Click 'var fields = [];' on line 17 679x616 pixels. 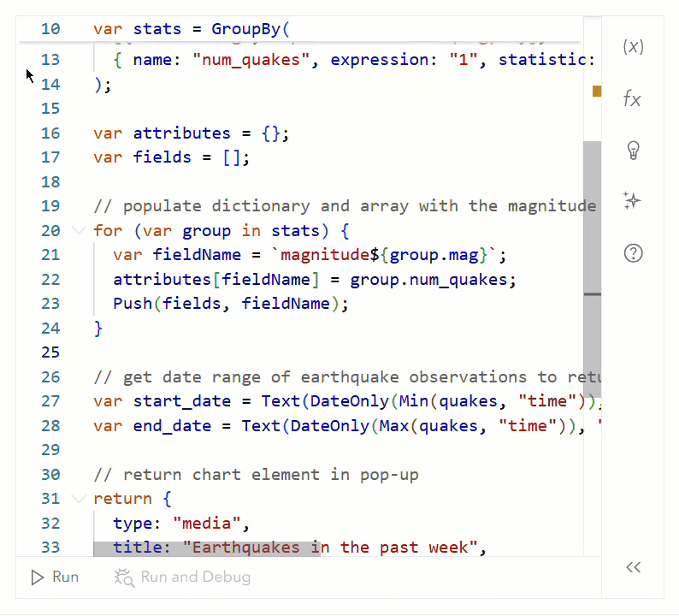pos(172,157)
